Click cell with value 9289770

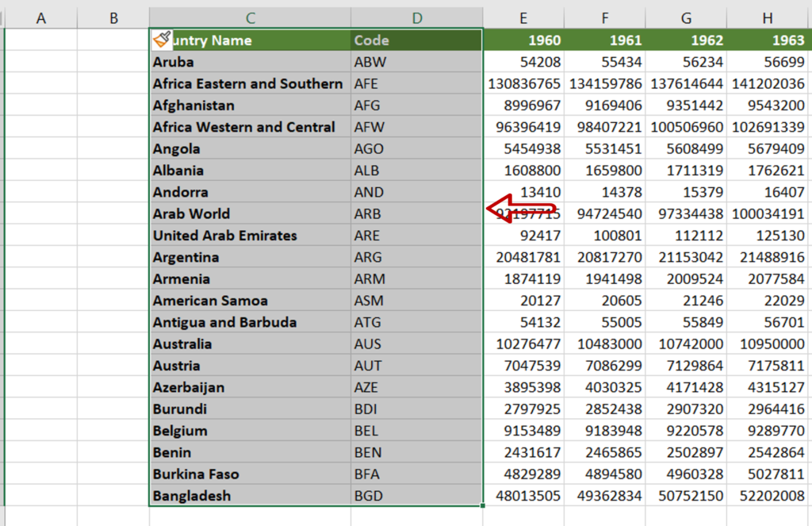[x=768, y=431]
